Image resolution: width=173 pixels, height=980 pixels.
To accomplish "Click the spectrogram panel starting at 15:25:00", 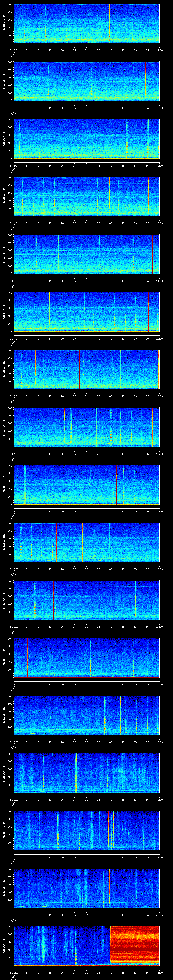I will click(x=87, y=542).
